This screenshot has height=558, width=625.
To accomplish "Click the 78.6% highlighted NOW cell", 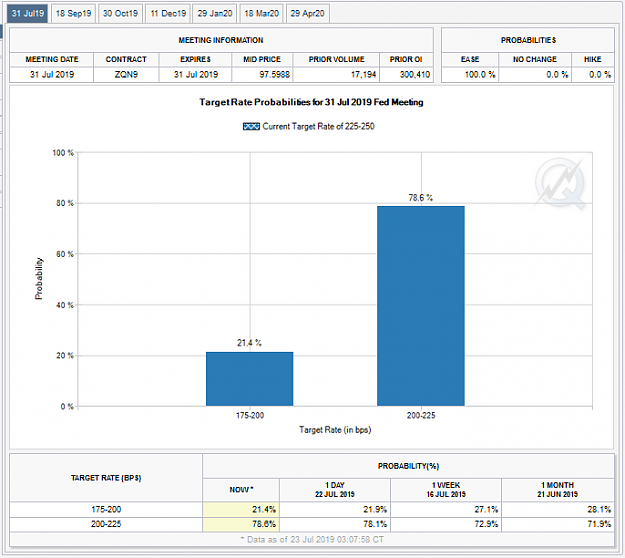I will [241, 524].
